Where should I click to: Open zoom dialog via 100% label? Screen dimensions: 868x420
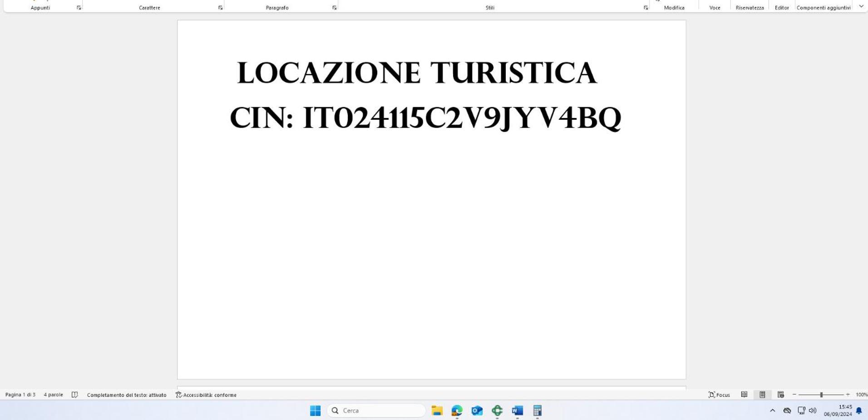(x=861, y=395)
